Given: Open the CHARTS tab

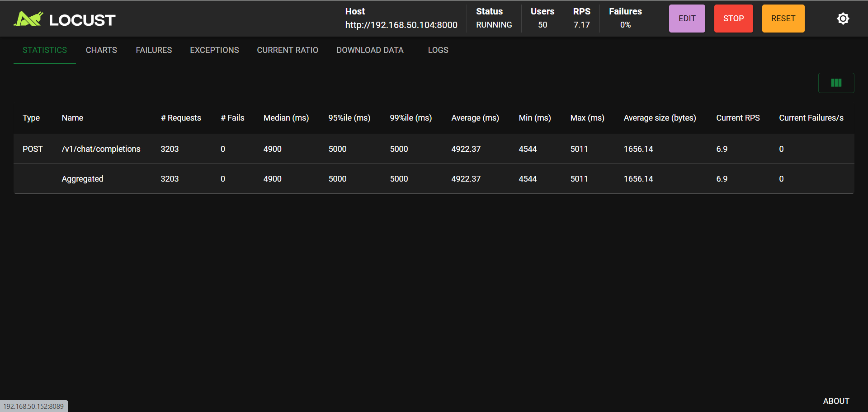Looking at the screenshot, I should (101, 50).
